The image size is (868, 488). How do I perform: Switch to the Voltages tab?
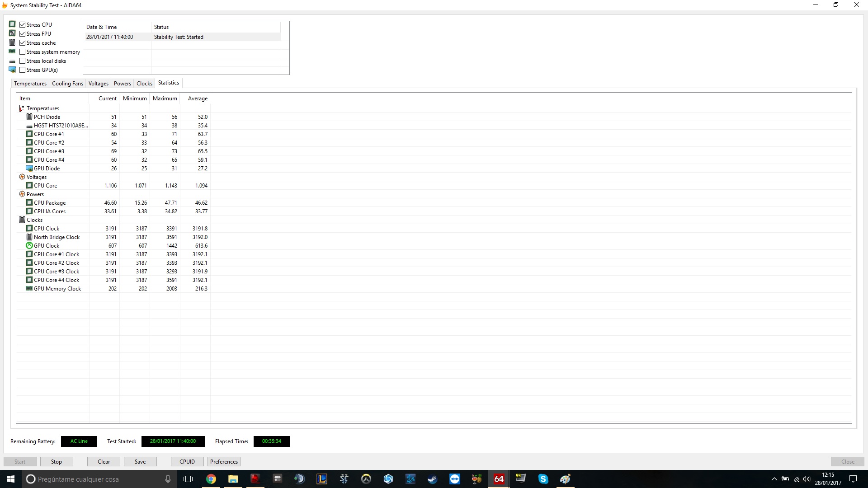pyautogui.click(x=99, y=84)
